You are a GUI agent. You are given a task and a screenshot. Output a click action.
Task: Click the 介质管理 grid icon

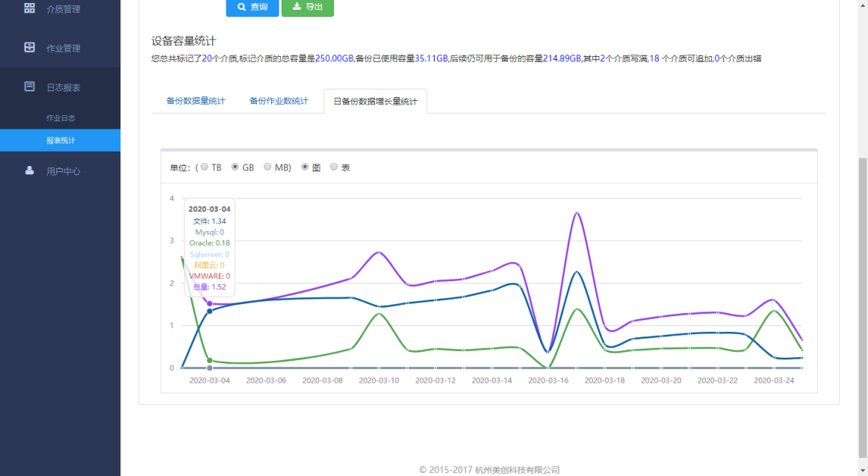click(30, 8)
